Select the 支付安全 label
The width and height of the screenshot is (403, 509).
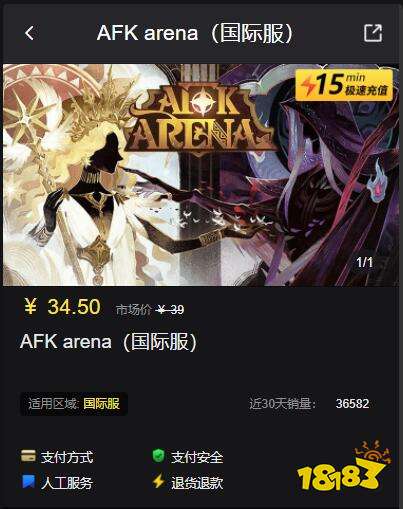coord(197,457)
